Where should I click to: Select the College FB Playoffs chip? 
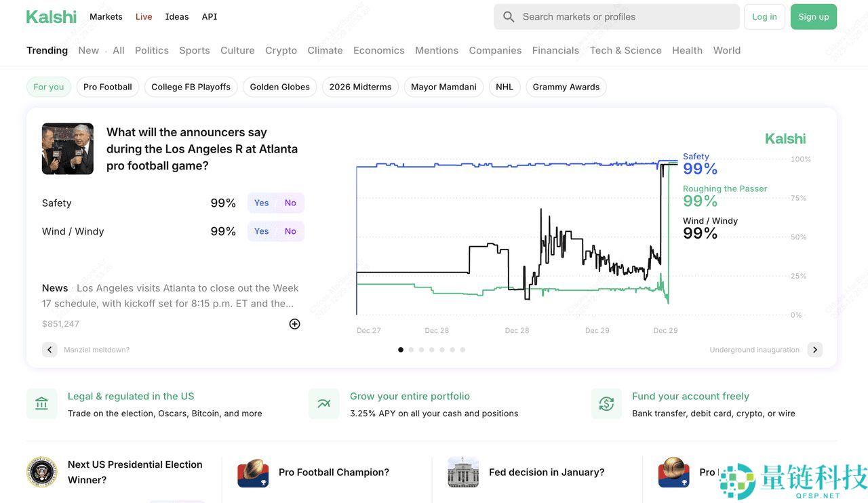click(x=191, y=87)
